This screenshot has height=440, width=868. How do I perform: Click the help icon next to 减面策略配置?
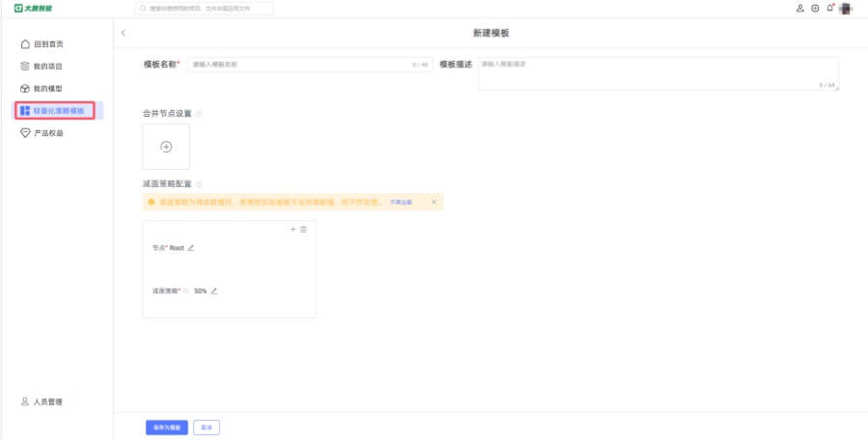pyautogui.click(x=200, y=184)
